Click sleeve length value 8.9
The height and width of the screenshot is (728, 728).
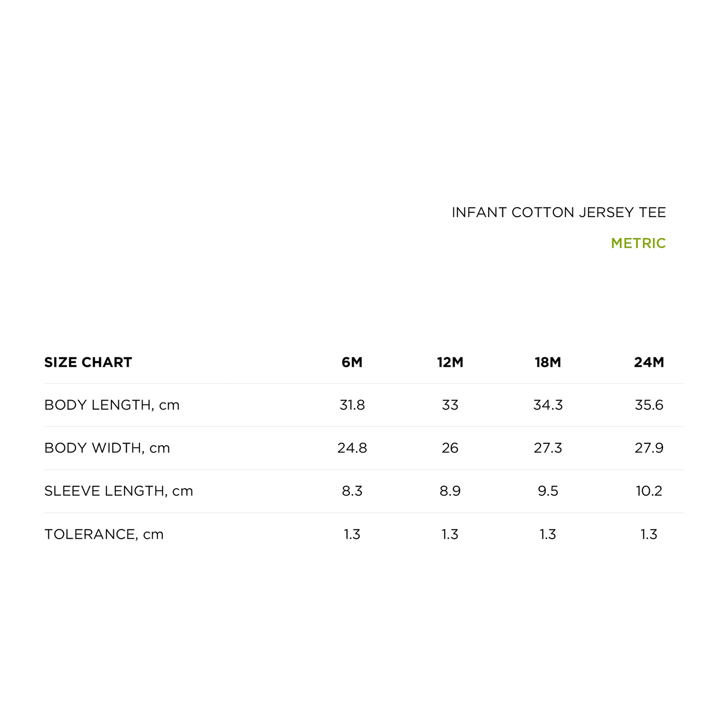pyautogui.click(x=450, y=491)
